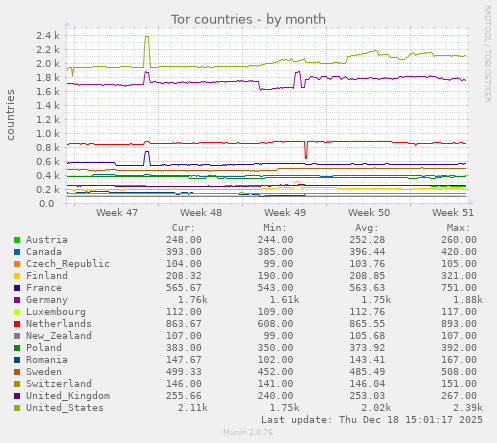Click Canada average value 396.44

(x=367, y=252)
